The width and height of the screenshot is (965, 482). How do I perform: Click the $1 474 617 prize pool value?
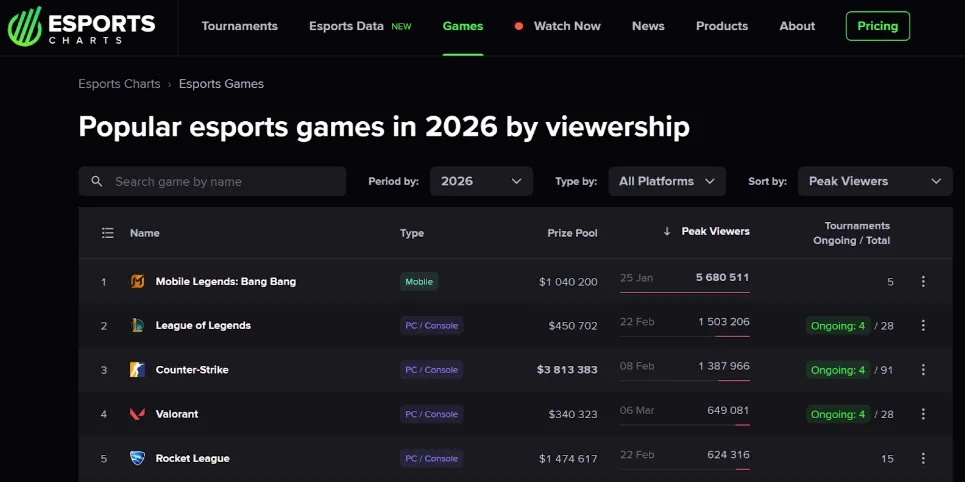[568, 459]
